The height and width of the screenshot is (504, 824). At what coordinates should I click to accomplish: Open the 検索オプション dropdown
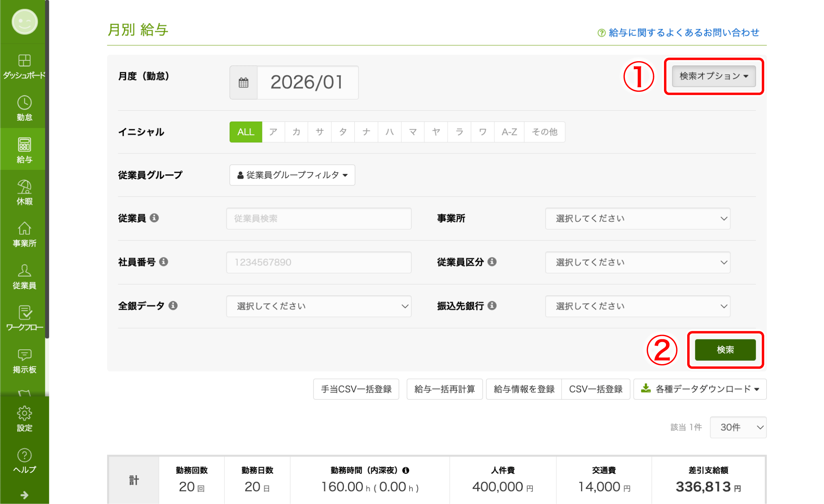(714, 76)
